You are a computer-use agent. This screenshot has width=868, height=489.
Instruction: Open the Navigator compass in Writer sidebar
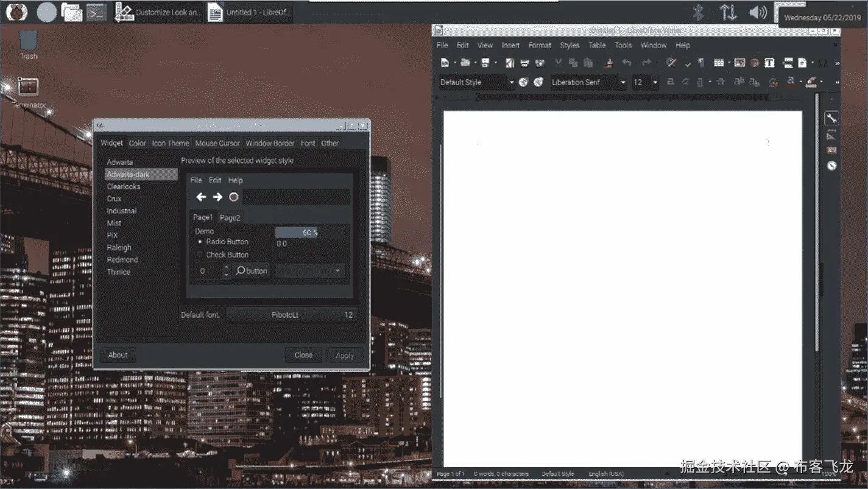coord(831,165)
